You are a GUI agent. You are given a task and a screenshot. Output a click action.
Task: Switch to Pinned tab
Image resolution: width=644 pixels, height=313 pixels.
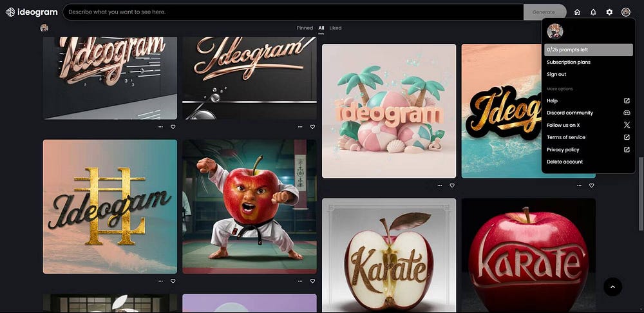tap(305, 28)
